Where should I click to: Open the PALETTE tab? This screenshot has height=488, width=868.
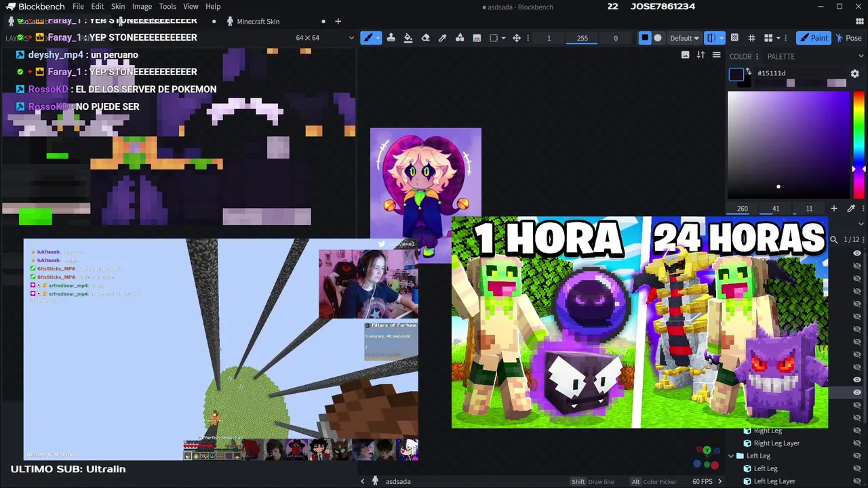tap(781, 56)
